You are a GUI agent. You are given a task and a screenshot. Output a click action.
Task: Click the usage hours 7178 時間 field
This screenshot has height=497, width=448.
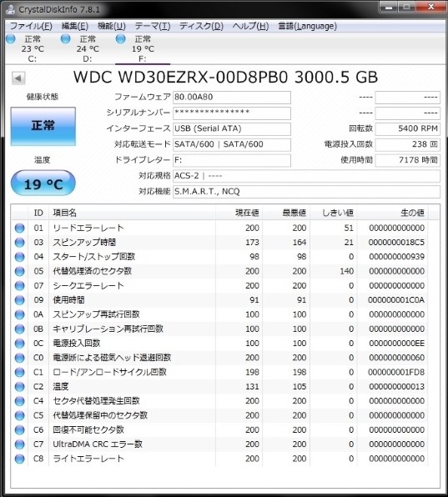pos(408,160)
